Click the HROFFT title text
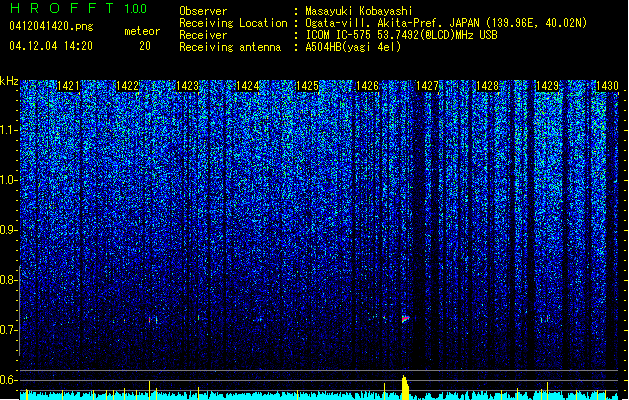Viewport: 629px width, 400px height. tap(62, 8)
